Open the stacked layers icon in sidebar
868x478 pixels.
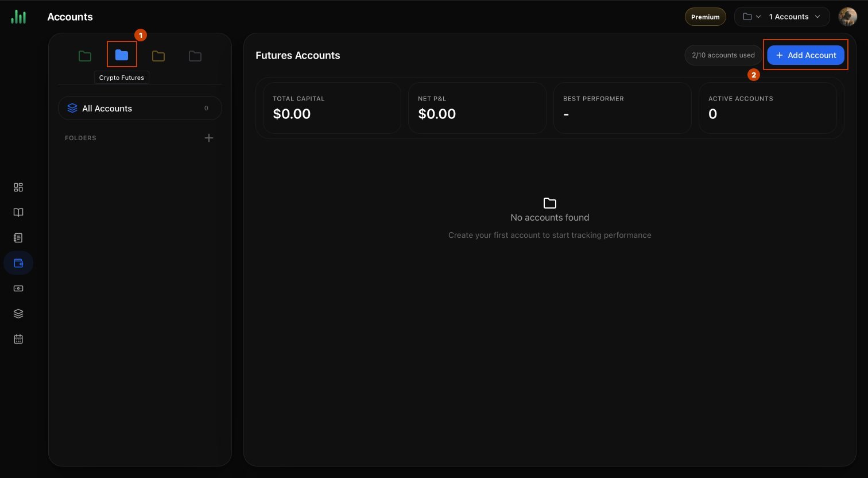[x=18, y=314]
